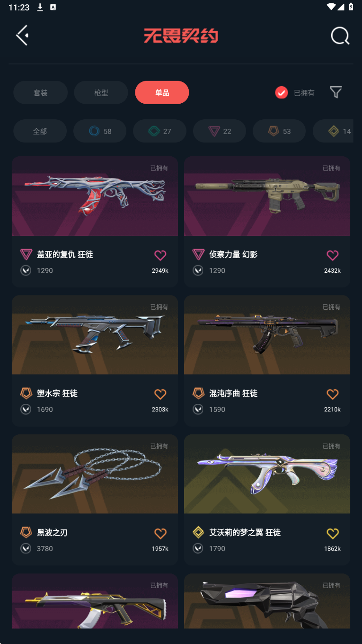The image size is (362, 644).
Task: Open search with the magnifier icon
Action: tap(340, 36)
